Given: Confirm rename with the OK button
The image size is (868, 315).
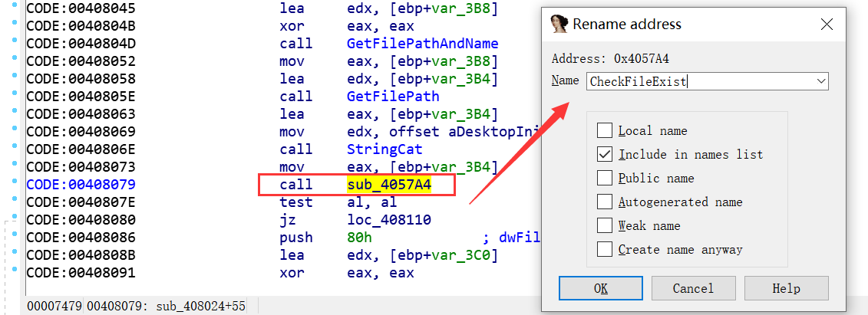Looking at the screenshot, I should pyautogui.click(x=601, y=288).
